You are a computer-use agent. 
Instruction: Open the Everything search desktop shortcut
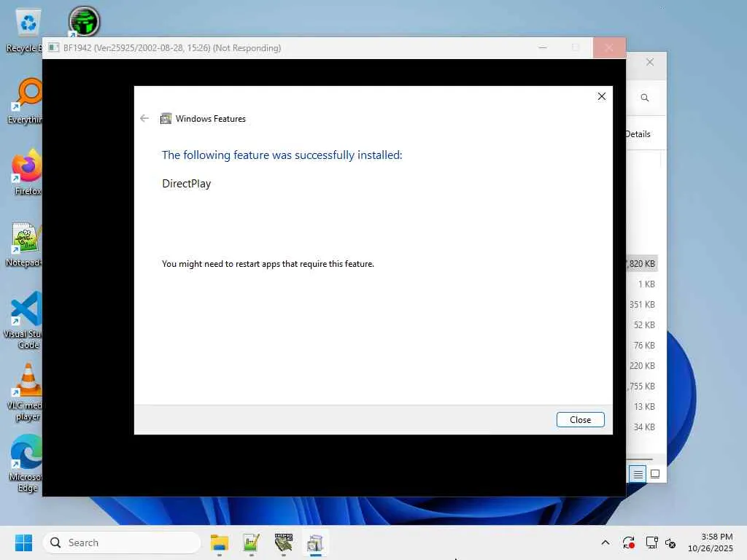26,102
